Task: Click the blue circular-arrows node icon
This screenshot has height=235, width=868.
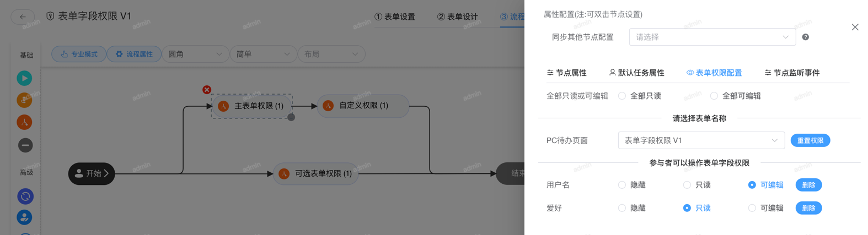Action: 25,196
